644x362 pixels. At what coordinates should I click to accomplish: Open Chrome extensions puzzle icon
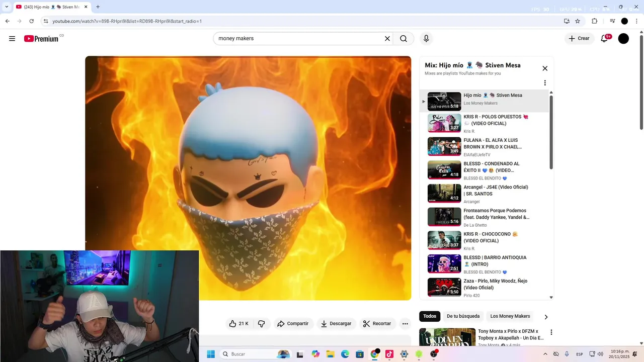click(595, 21)
